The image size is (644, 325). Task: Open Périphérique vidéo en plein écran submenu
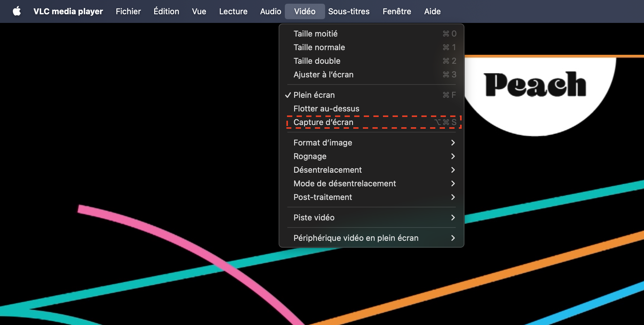(356, 238)
